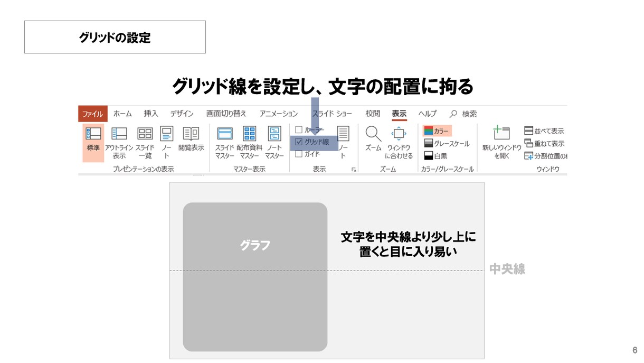644x363 pixels.
Task: Select the 標準 (Normal) view icon
Action: pos(93,143)
